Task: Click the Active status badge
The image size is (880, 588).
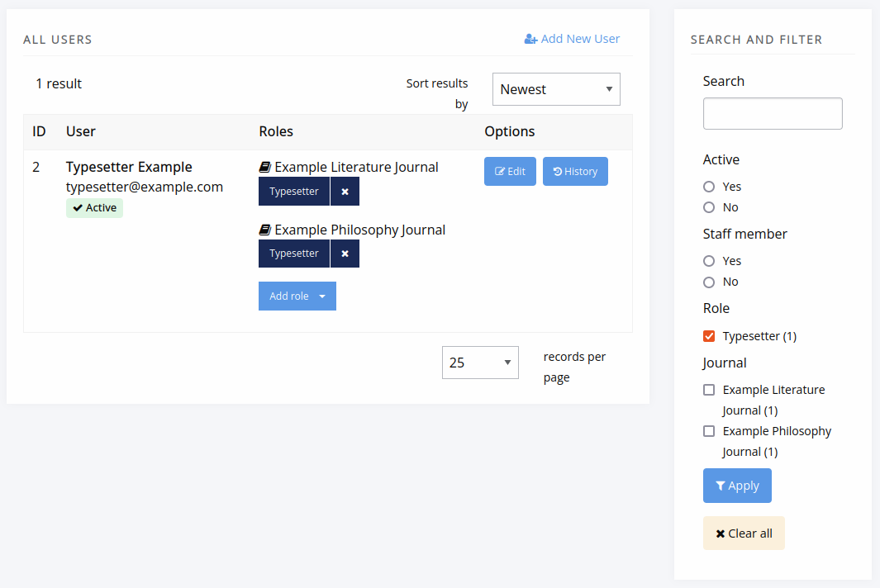Action: click(x=94, y=208)
